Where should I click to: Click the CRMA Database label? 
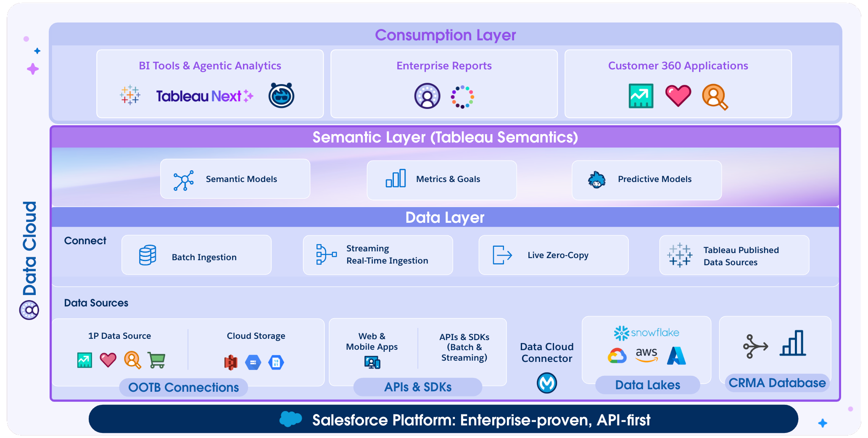point(777,383)
